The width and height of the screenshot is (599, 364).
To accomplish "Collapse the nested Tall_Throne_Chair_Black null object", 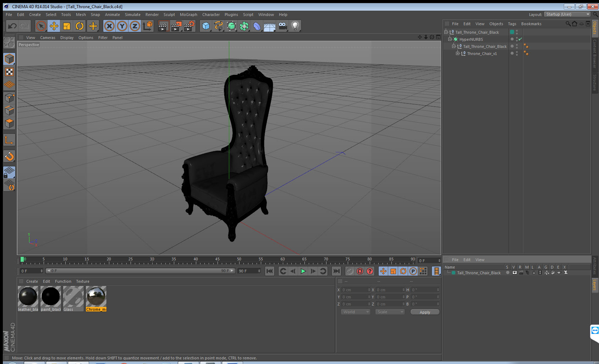I will (x=454, y=46).
